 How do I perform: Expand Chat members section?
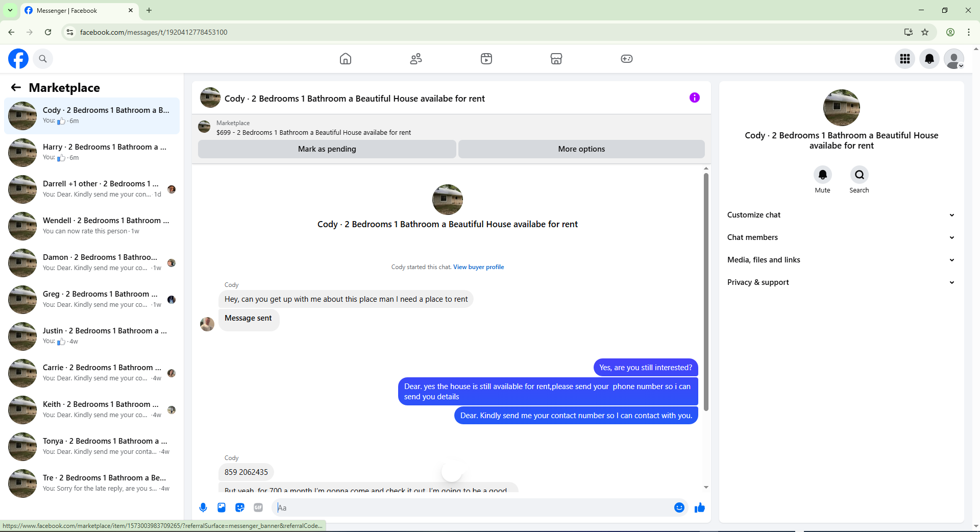841,237
